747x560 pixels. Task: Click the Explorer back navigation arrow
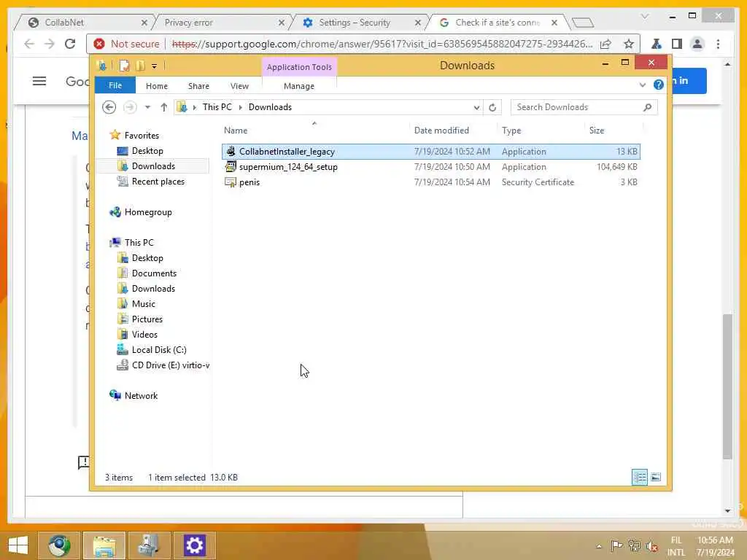click(109, 107)
